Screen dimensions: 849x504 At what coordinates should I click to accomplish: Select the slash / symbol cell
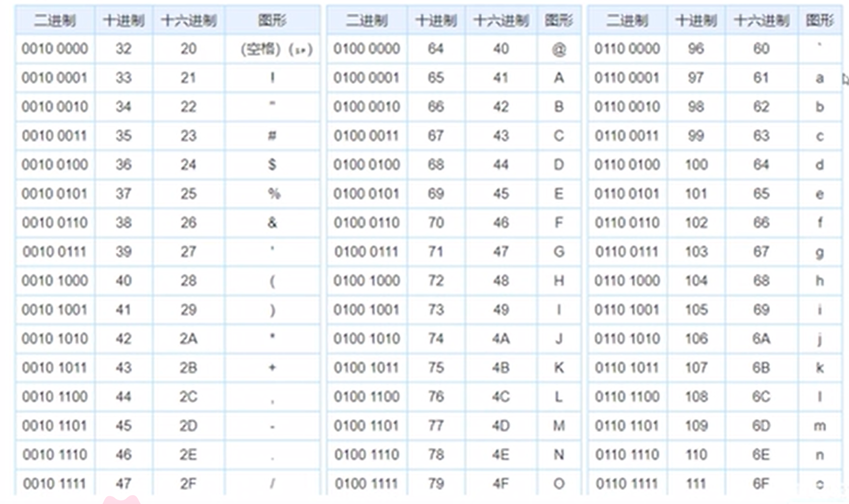[272, 483]
